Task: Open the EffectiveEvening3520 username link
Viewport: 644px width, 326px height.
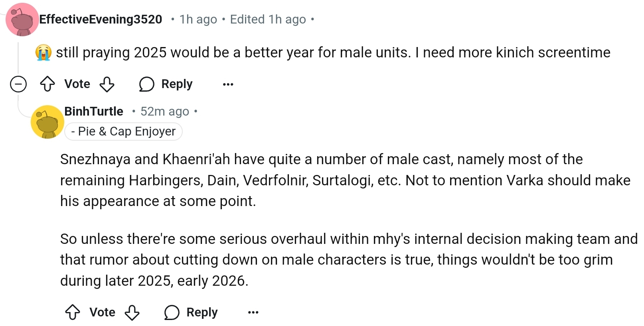Action: (x=101, y=19)
